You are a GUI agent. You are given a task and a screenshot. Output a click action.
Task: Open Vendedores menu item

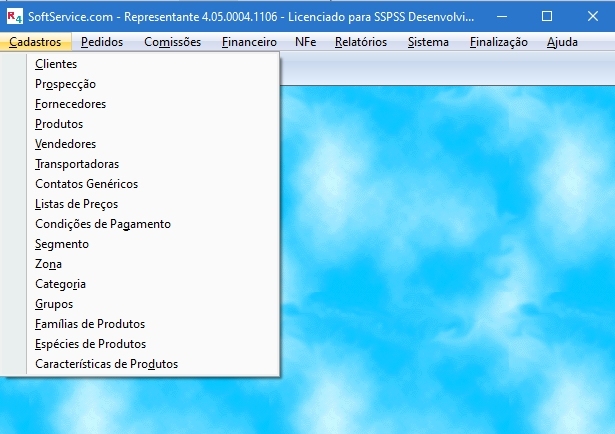(65, 144)
